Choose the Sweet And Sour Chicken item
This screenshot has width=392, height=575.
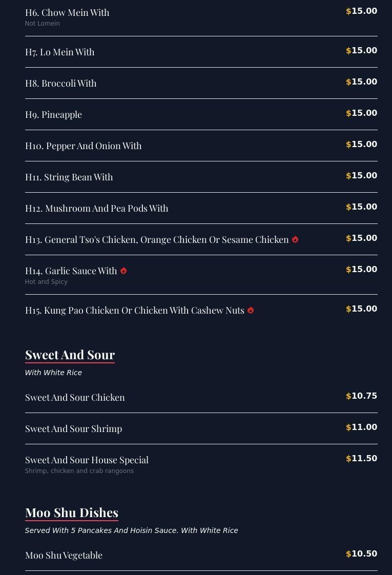click(x=75, y=397)
